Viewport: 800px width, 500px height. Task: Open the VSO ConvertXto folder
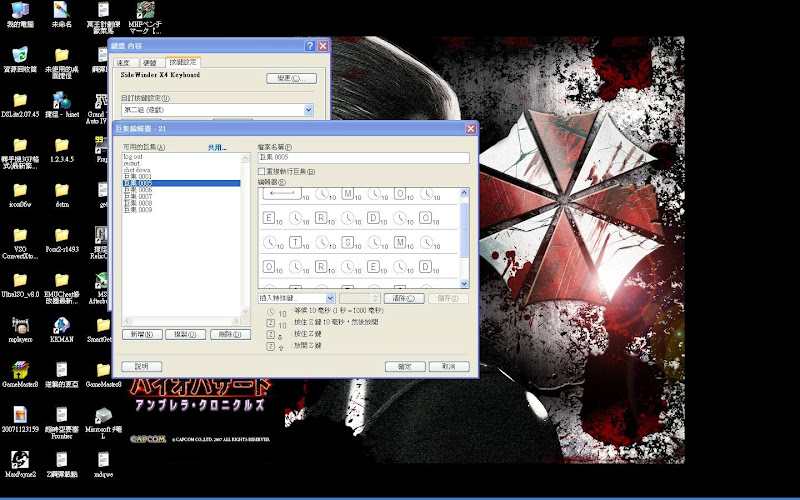(20, 243)
